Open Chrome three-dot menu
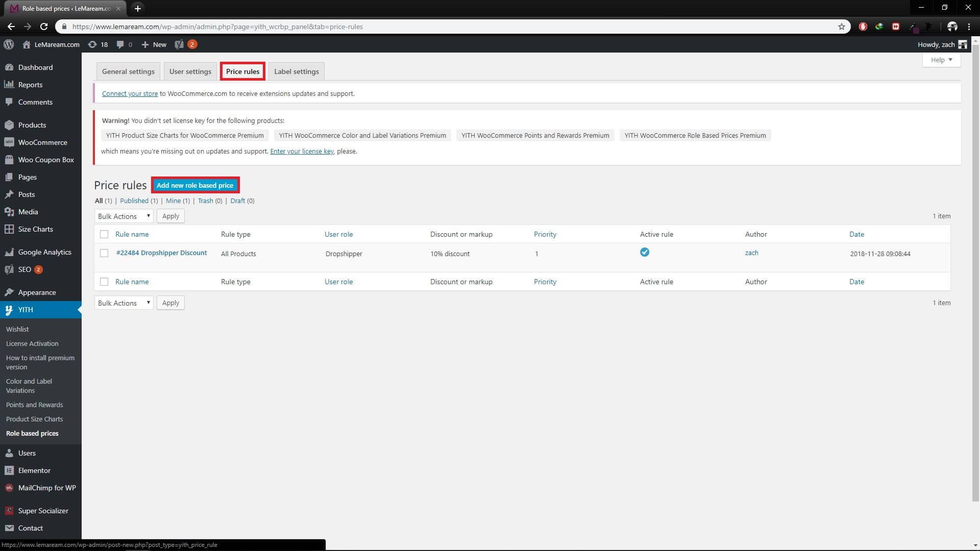980x551 pixels. point(969,27)
